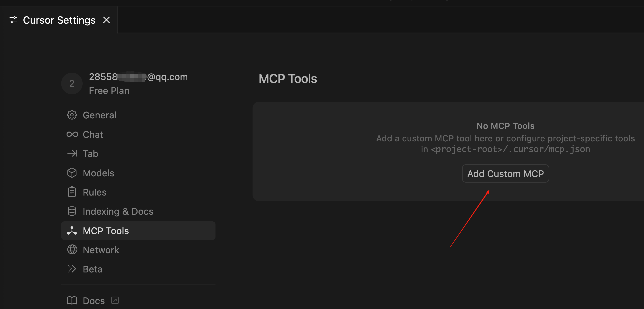This screenshot has width=644, height=309.
Task: Open the General settings section
Action: coord(138,115)
